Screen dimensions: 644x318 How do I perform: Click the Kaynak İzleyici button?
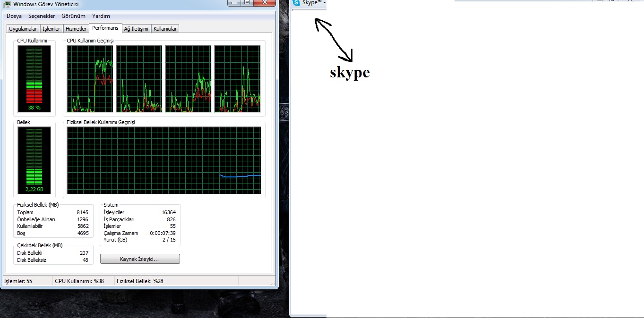coord(140,259)
